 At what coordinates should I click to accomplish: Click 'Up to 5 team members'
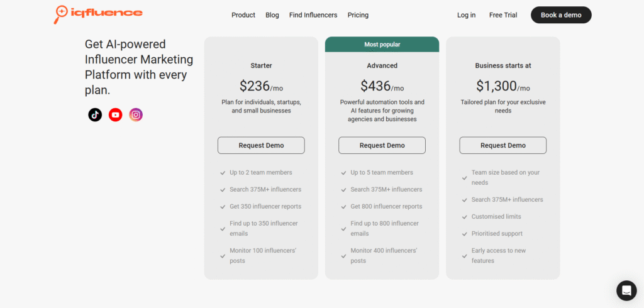pos(382,172)
